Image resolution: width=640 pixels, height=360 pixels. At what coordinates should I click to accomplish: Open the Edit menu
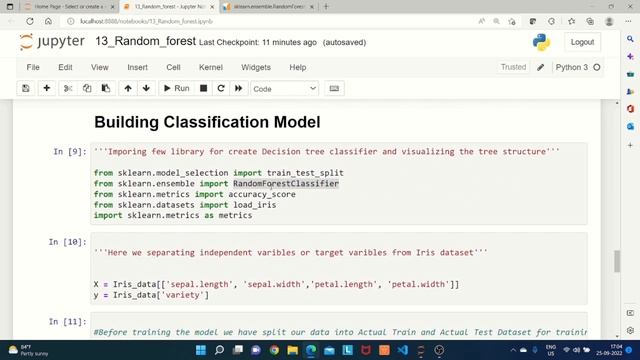point(65,67)
